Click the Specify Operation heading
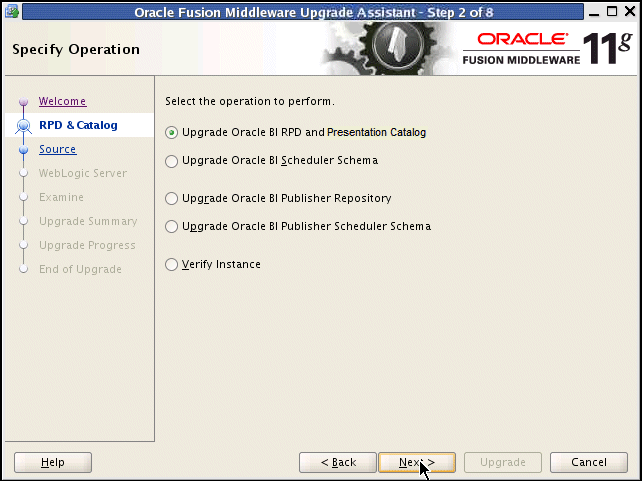Screen dimensions: 642x481 click(76, 49)
